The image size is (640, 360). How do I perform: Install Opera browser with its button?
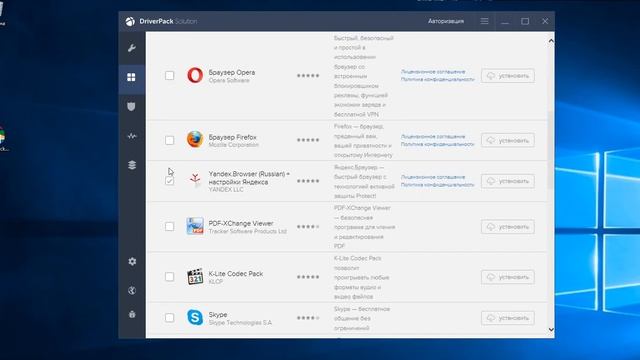(x=508, y=76)
